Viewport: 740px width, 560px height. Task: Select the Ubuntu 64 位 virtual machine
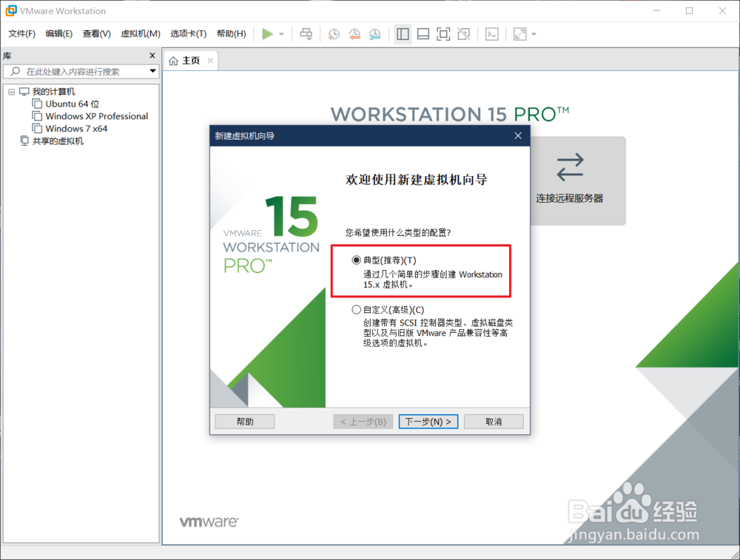pyautogui.click(x=73, y=104)
